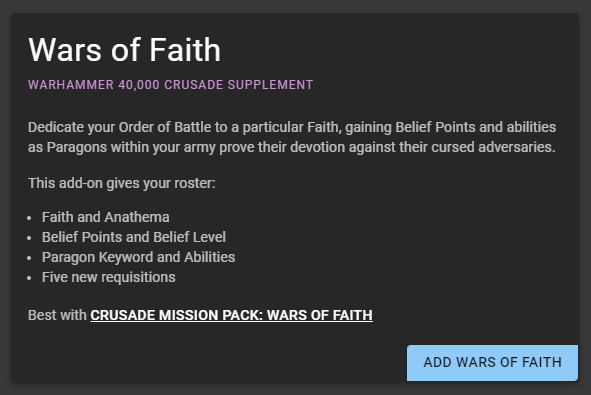
Task: Select the Wars of Faith card heading
Action: point(124,50)
